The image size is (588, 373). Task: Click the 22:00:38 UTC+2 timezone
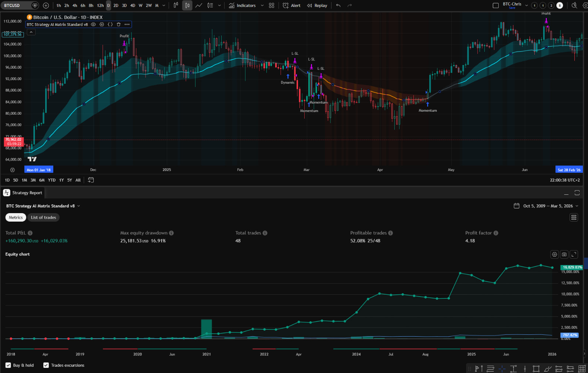point(565,180)
